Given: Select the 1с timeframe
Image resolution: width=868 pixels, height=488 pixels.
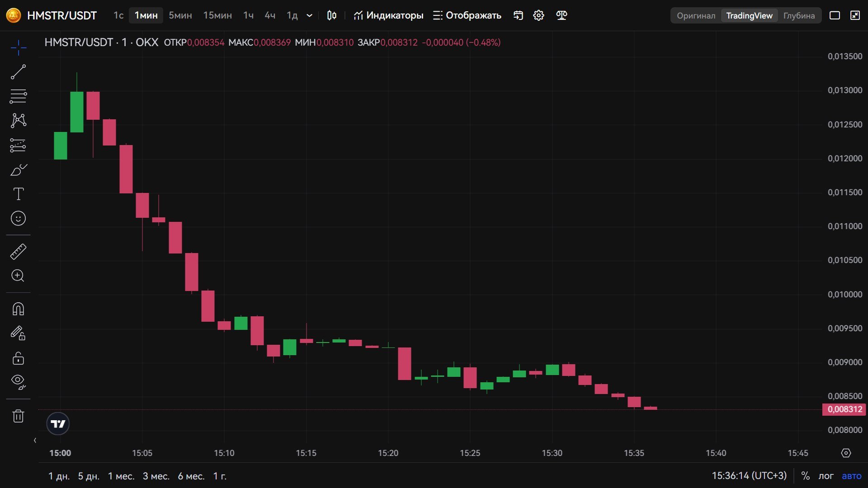Looking at the screenshot, I should (118, 15).
